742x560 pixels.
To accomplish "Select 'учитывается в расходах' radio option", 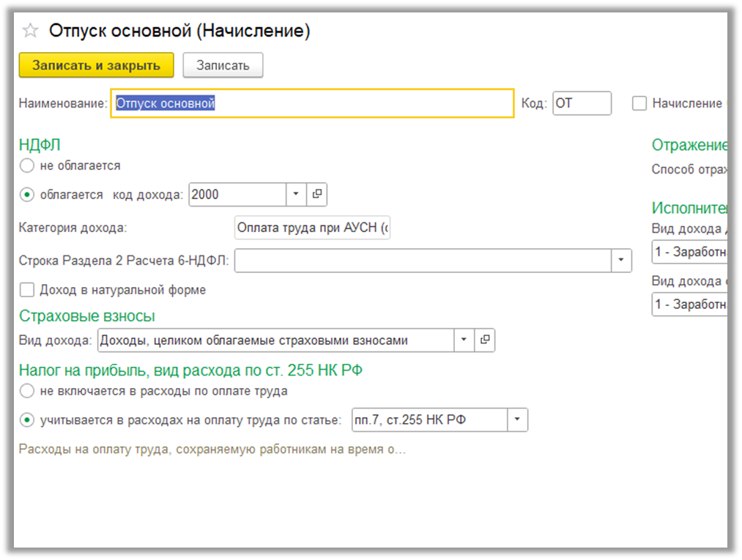I will tap(27, 420).
